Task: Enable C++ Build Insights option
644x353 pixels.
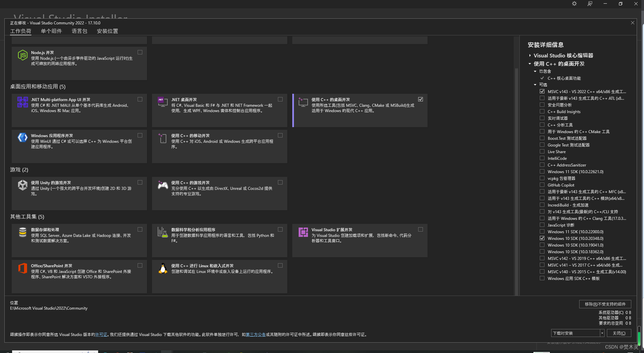Action: coord(542,111)
